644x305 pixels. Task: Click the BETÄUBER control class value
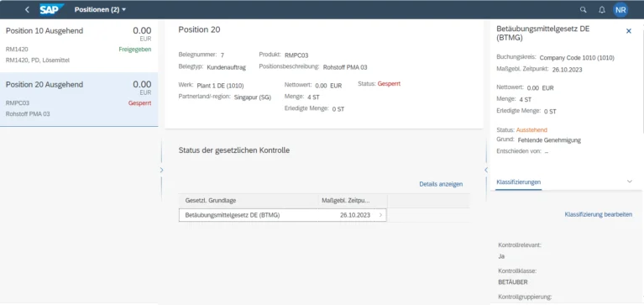[x=512, y=282]
